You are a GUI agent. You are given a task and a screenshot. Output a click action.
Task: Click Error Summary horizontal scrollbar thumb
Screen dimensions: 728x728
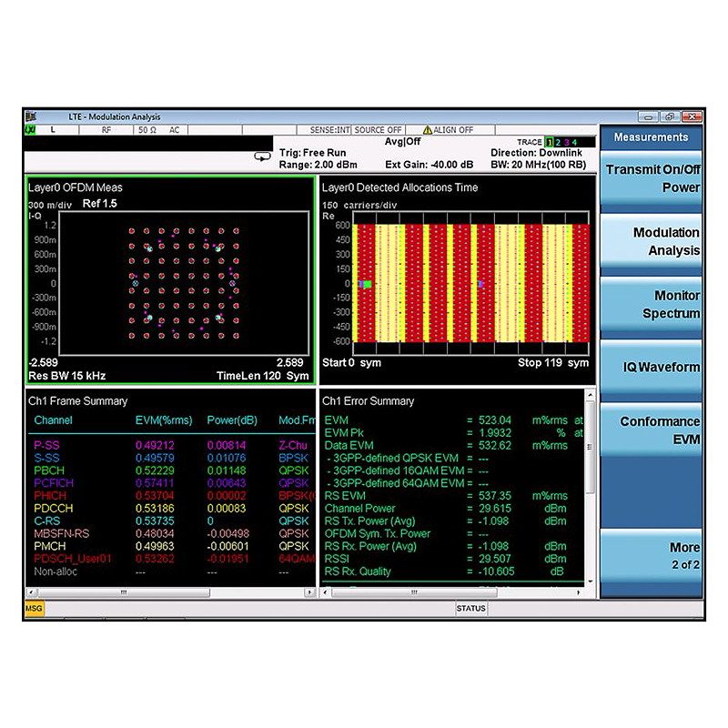pyautogui.click(x=414, y=592)
